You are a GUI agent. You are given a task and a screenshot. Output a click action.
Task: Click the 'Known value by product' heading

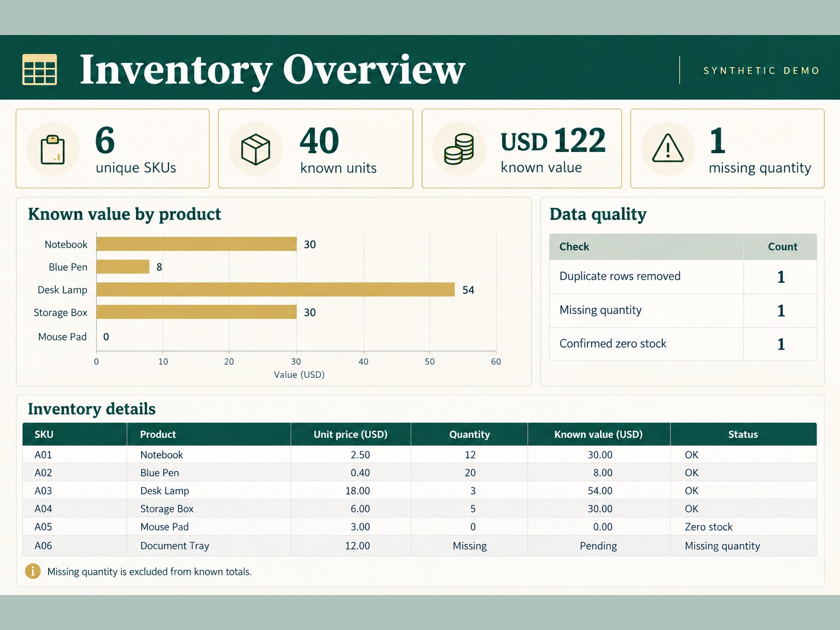point(124,214)
